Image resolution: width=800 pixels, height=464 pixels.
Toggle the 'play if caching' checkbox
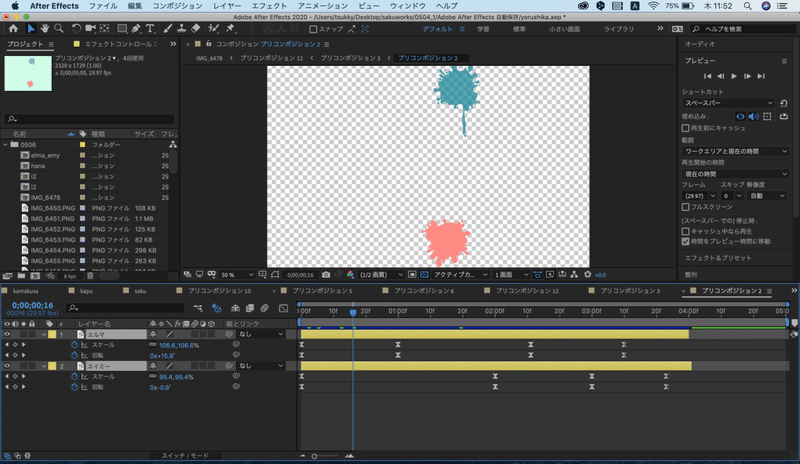pyautogui.click(x=686, y=231)
